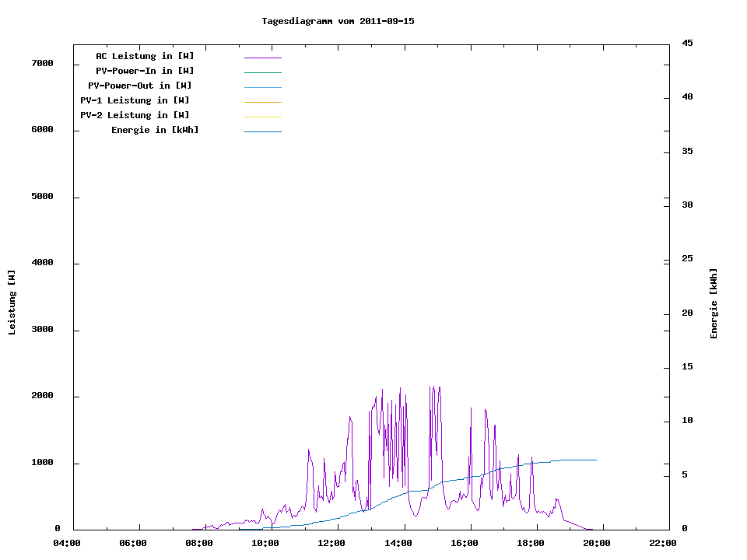Select the Energie in [kWh] legend label
Viewport: 747px width, 560px height.
[155, 130]
